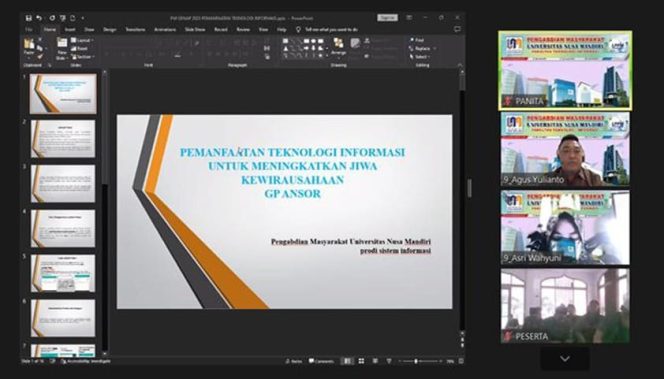Expand the Customize Quick Access Toolbar arrow
The image size is (664, 379).
(83, 18)
